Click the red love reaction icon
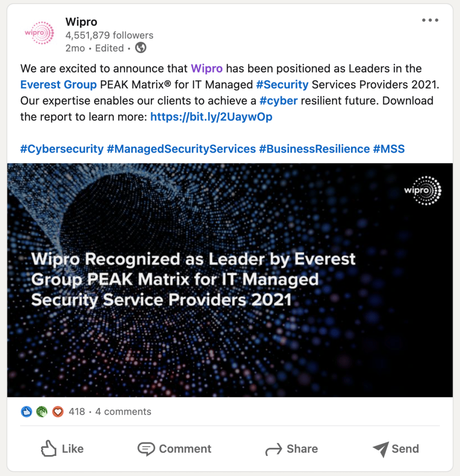This screenshot has height=476, width=460. coord(57,412)
